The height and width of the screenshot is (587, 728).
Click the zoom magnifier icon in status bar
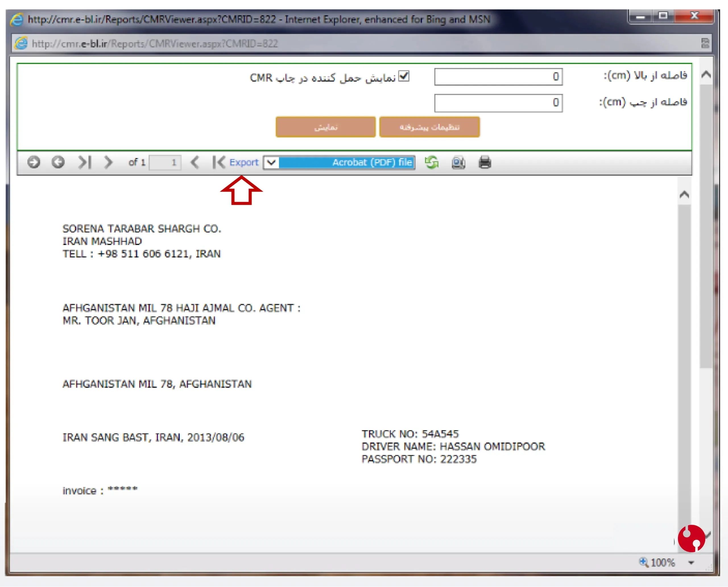(644, 562)
